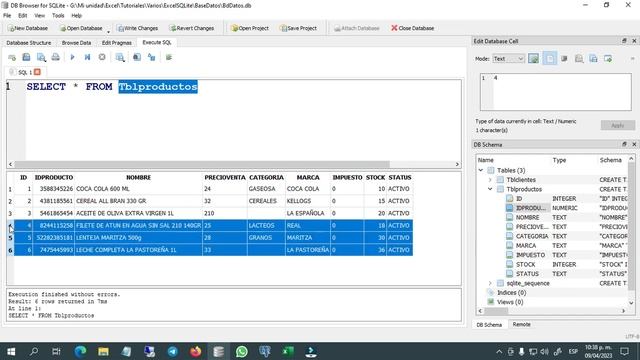This screenshot has width=640, height=360.
Task: Switch to the Database Structure tab
Action: [29, 42]
